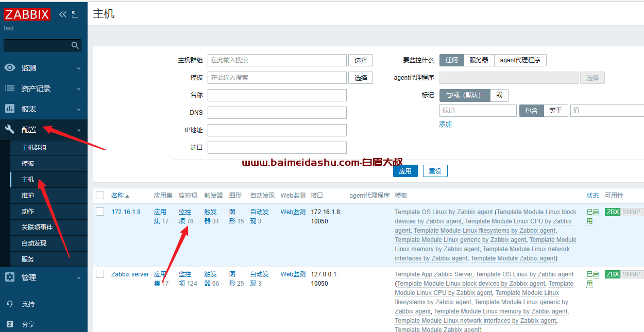The width and height of the screenshot is (644, 332).
Task: Click ZBX availability badge for 172.16.1.8
Action: point(613,212)
